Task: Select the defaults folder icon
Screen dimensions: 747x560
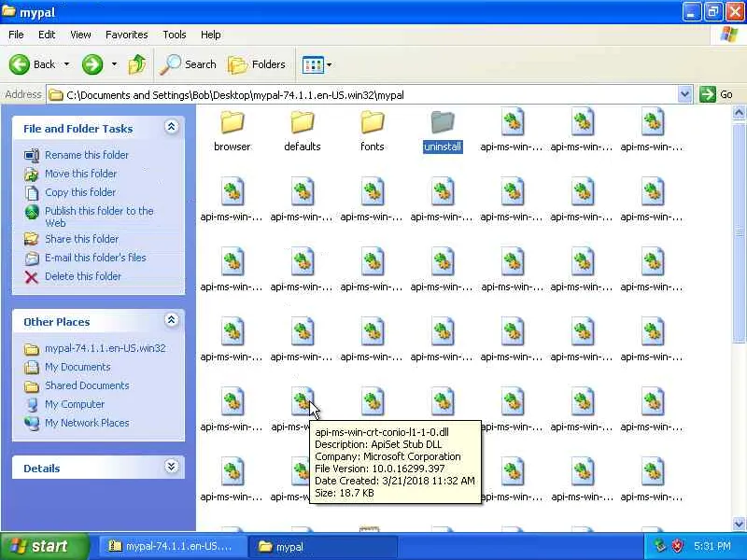Action: click(x=302, y=122)
